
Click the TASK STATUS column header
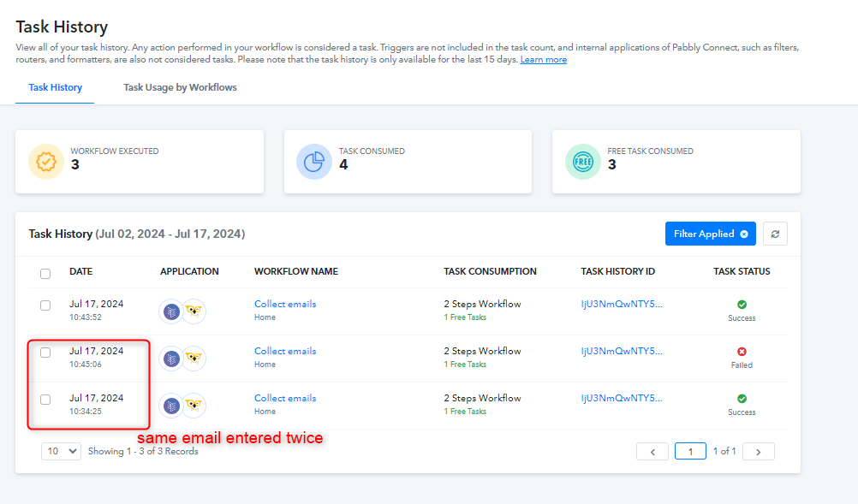(x=742, y=271)
